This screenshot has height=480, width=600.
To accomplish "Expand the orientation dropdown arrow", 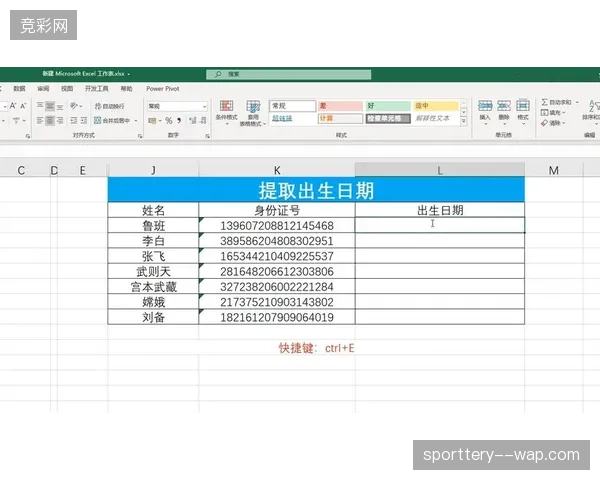I will pyautogui.click(x=80, y=106).
